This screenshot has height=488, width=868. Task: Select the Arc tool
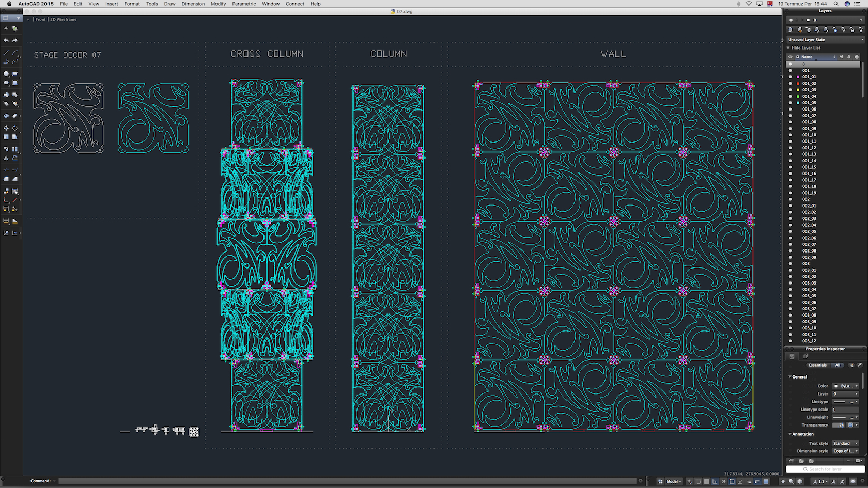pos(15,53)
